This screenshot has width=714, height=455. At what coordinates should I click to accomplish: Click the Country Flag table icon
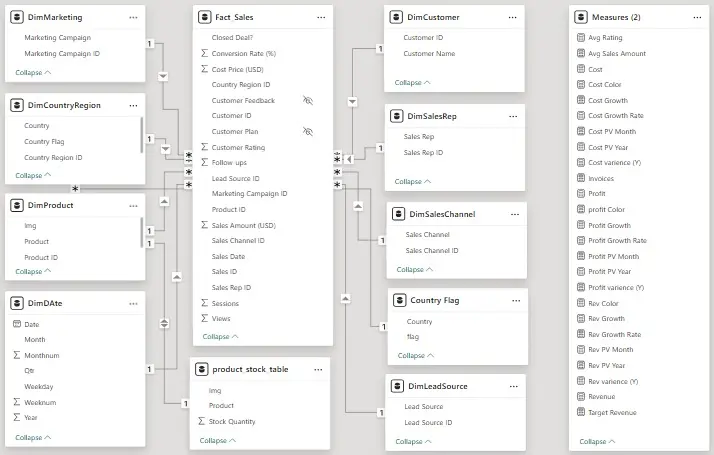coord(399,300)
